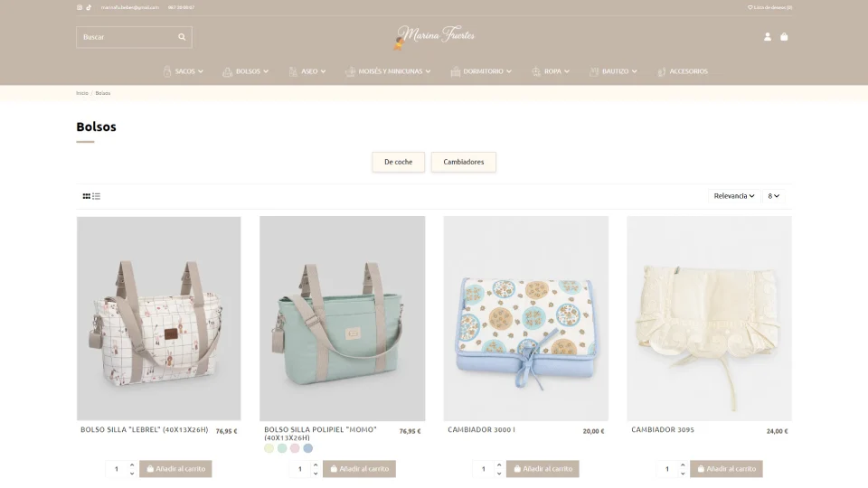Open the De coche subcategory
This screenshot has height=488, width=868.
click(x=399, y=162)
